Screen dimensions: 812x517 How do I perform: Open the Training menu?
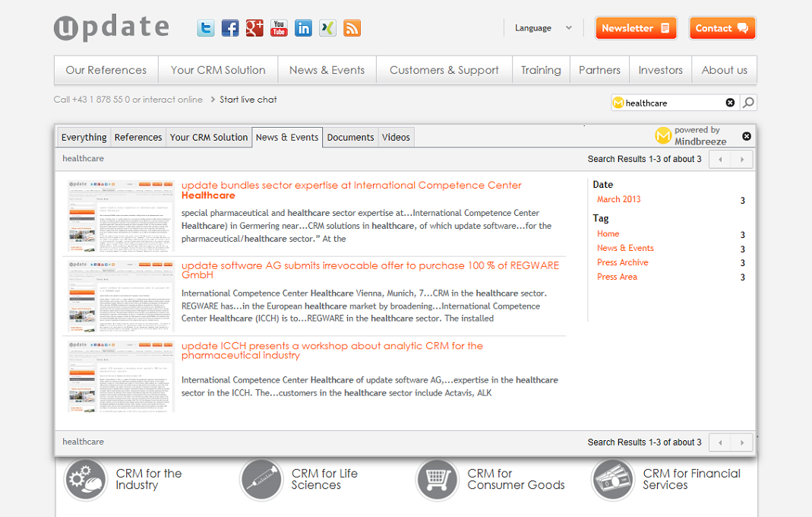tap(541, 70)
